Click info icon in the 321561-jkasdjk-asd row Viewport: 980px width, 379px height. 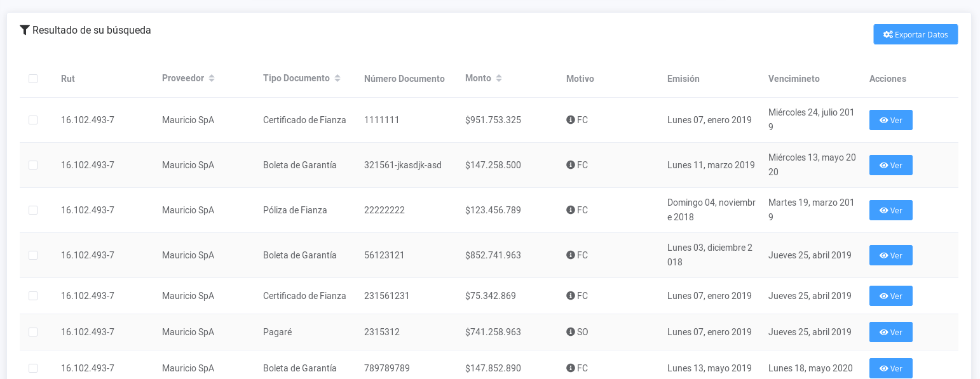[570, 165]
